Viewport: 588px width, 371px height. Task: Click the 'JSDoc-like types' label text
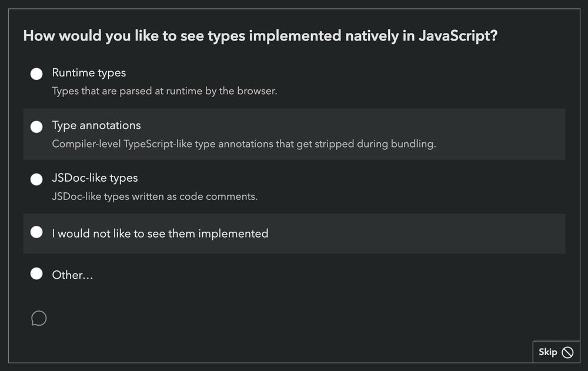point(95,178)
